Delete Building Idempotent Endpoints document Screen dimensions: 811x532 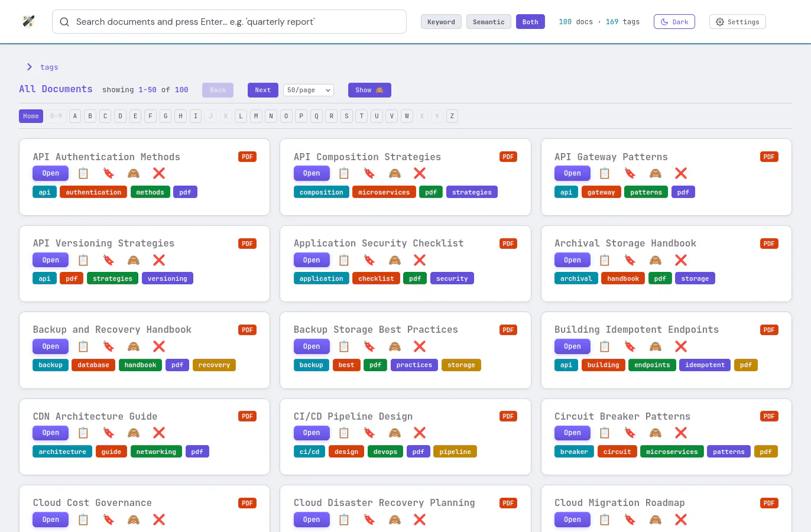coord(681,346)
